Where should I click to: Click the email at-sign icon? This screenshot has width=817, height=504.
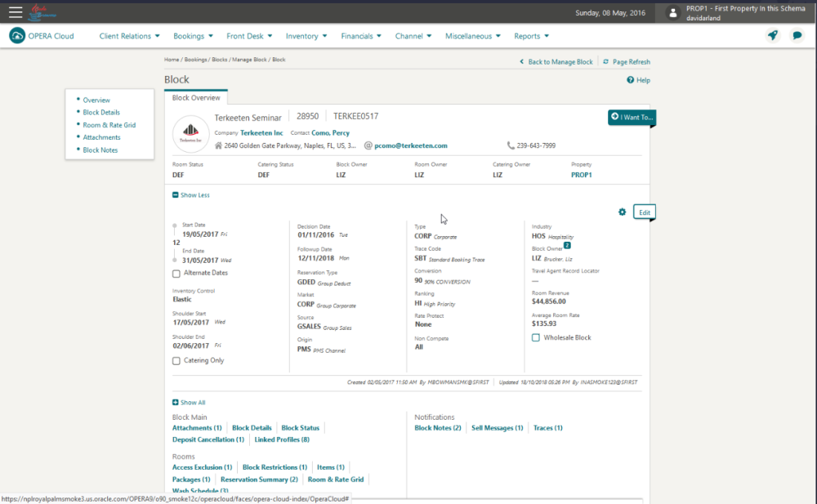[368, 145]
